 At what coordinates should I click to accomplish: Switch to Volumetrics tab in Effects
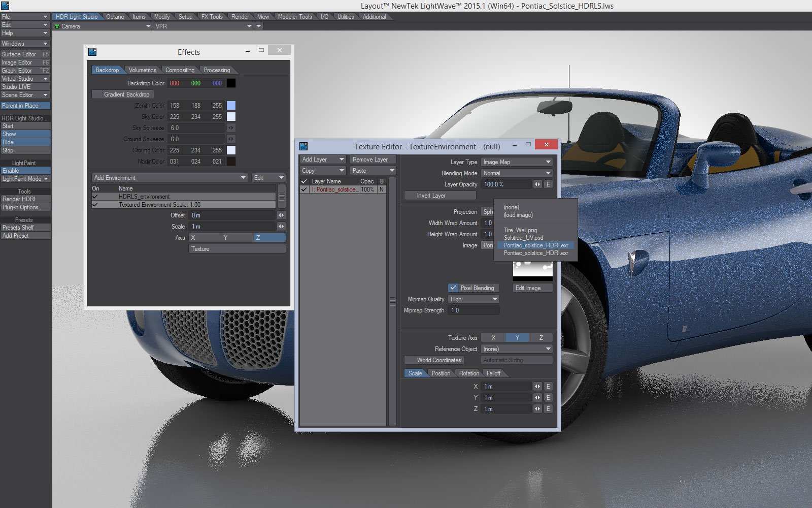(x=143, y=70)
